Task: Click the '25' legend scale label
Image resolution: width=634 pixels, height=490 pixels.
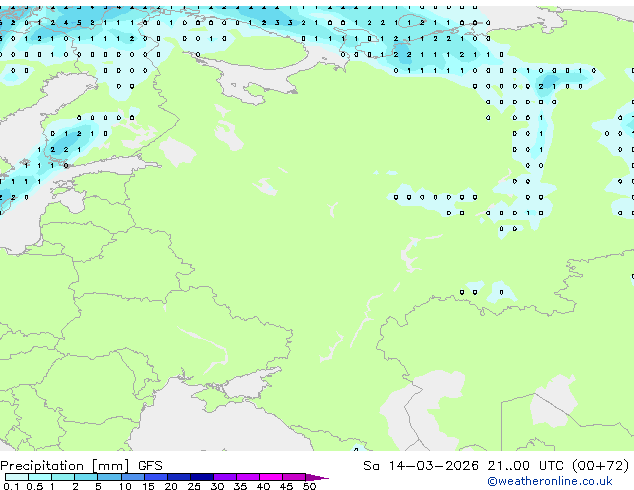Action: tap(194, 486)
